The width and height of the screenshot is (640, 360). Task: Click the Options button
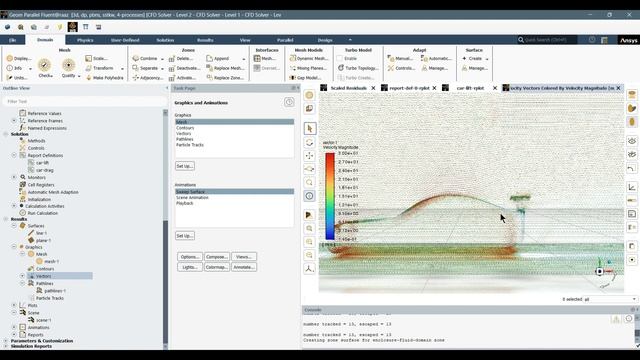[190, 257]
